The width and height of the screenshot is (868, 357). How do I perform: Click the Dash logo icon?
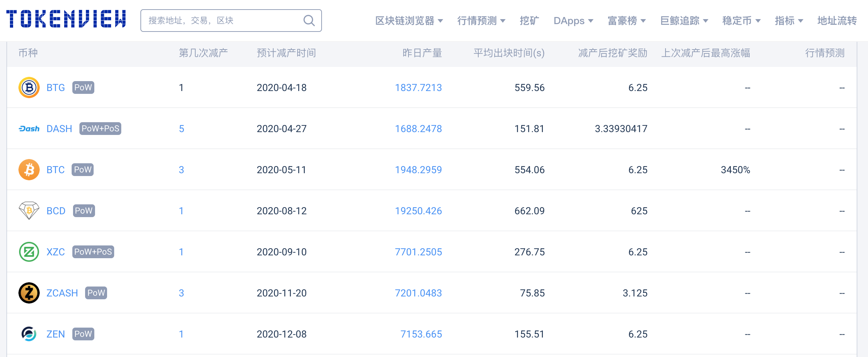coord(29,129)
